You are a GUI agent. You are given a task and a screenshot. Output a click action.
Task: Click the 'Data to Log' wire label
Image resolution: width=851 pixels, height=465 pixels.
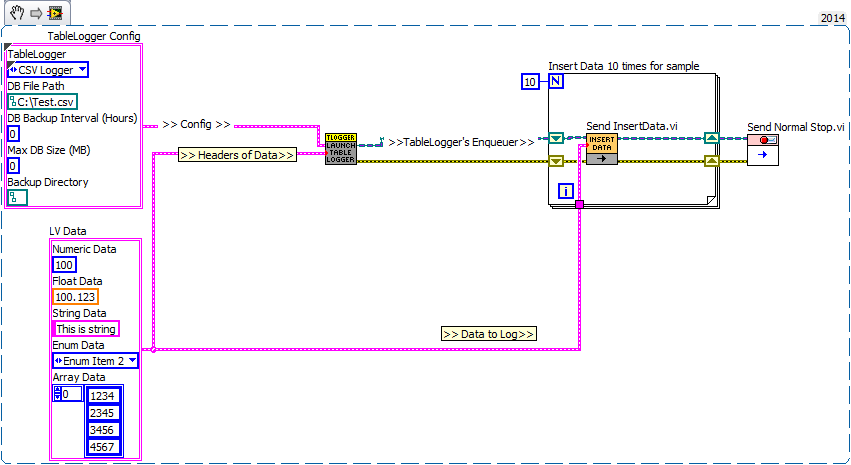coord(489,333)
